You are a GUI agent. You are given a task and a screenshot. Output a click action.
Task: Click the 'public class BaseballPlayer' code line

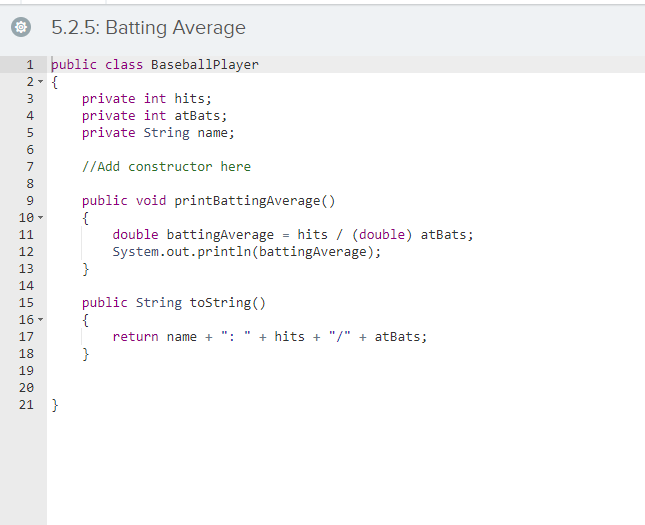[155, 65]
